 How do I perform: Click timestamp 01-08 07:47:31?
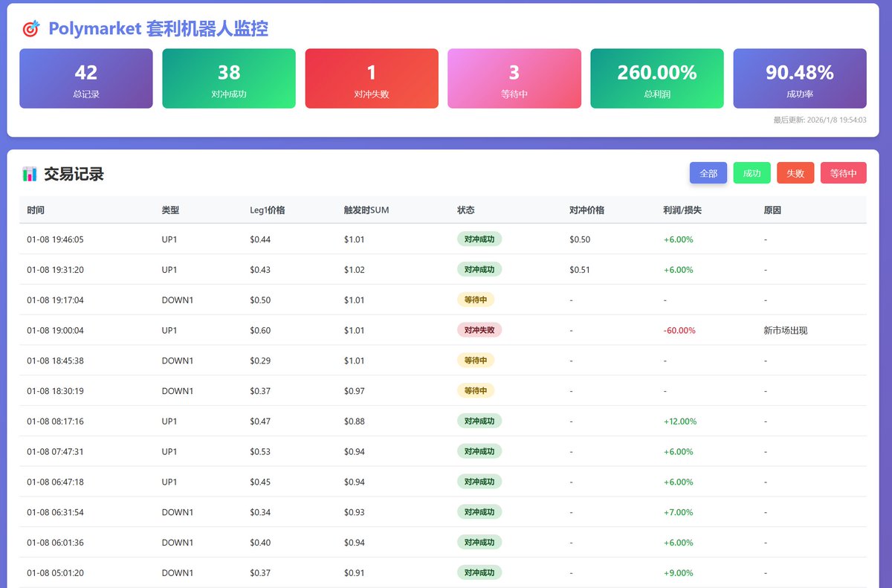56,452
